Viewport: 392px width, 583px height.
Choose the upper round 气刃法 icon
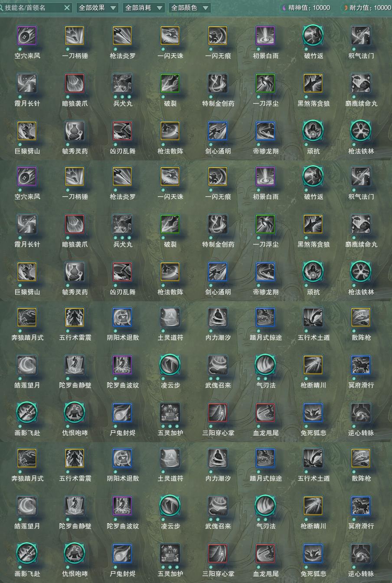pyautogui.click(x=265, y=365)
